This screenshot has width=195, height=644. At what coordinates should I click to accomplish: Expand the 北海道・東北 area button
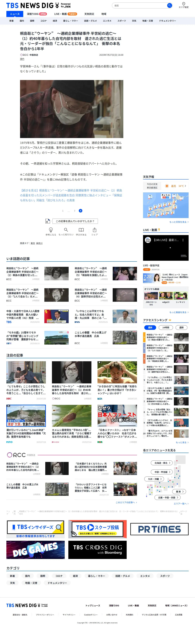click(162, 463)
